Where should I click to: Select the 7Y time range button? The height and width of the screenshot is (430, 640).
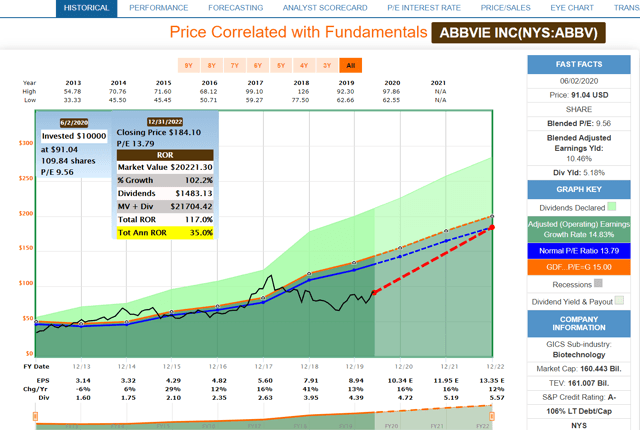click(235, 65)
